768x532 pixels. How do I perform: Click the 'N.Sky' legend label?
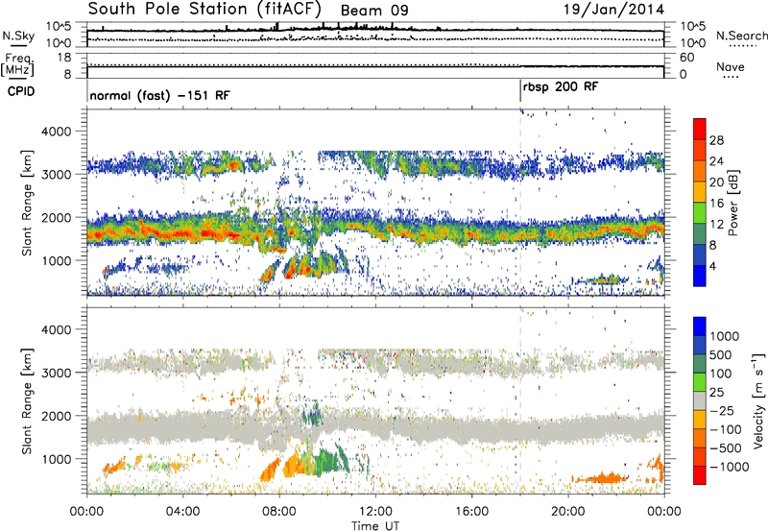click(x=18, y=36)
